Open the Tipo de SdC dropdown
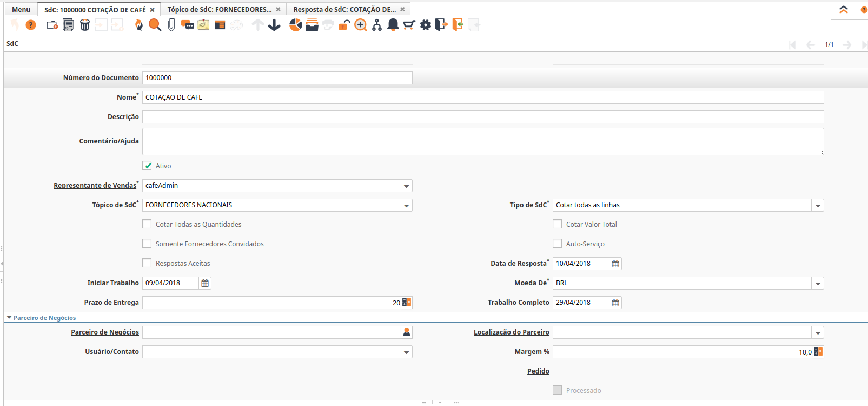The width and height of the screenshot is (868, 406). point(818,206)
